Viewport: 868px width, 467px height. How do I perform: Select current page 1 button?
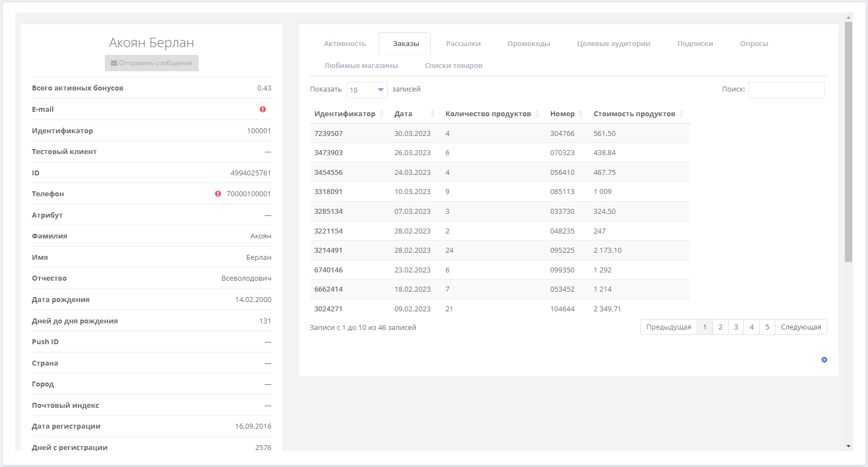[704, 327]
